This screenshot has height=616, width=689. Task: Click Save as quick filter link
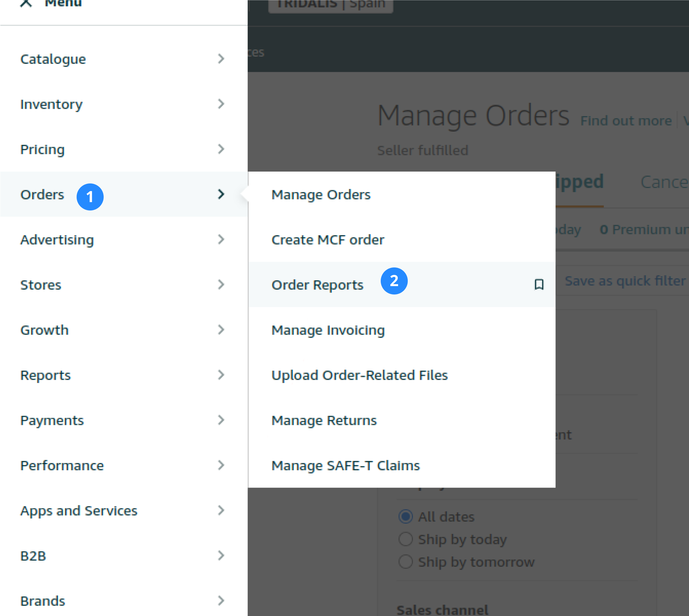point(625,281)
